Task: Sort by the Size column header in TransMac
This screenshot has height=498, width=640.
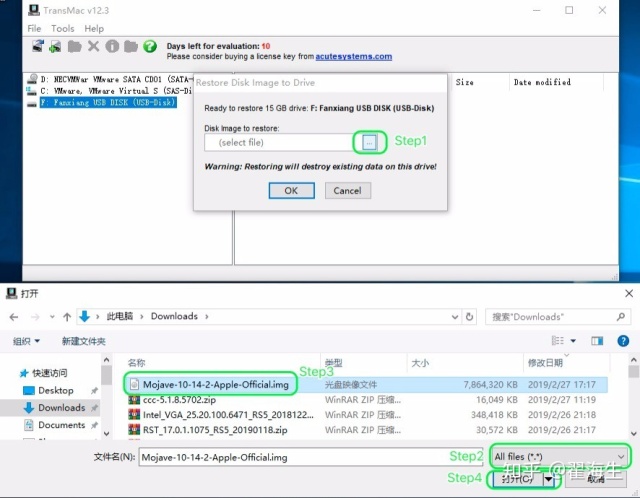Action: (x=464, y=82)
